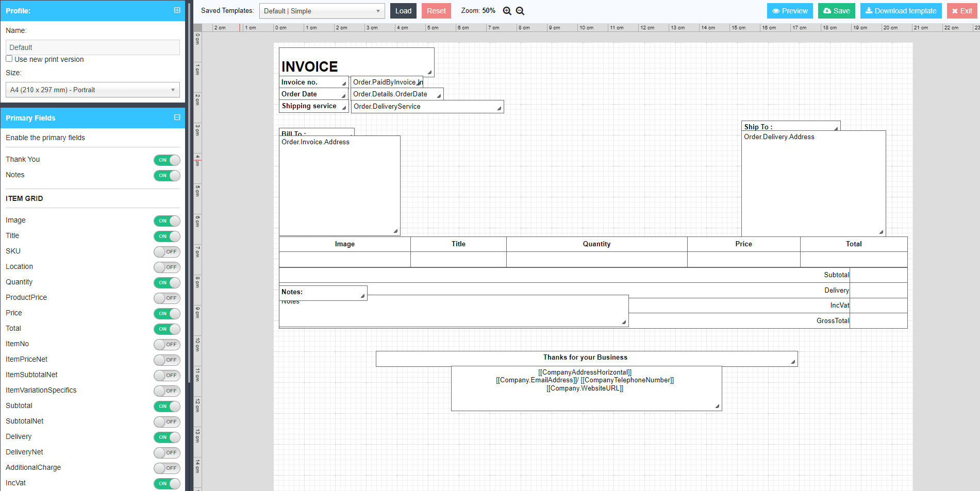Enable the ItemSubtotalNet switch
The width and height of the screenshot is (980, 491).
tap(167, 376)
